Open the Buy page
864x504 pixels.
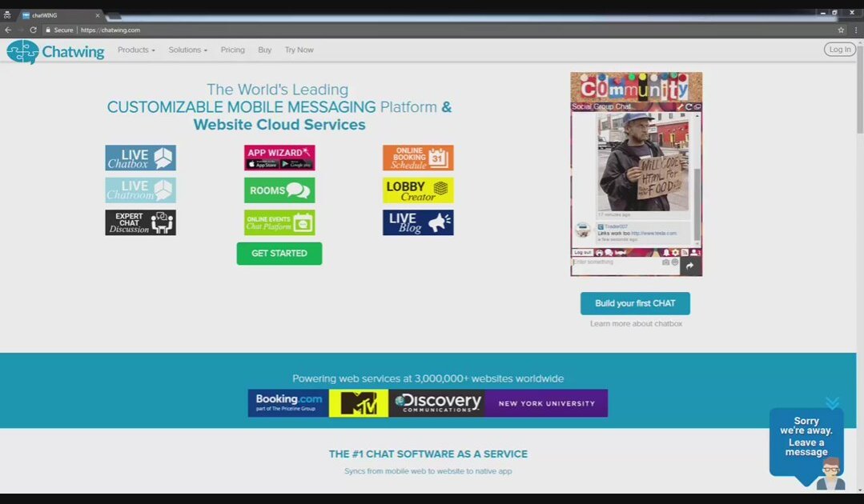(264, 50)
